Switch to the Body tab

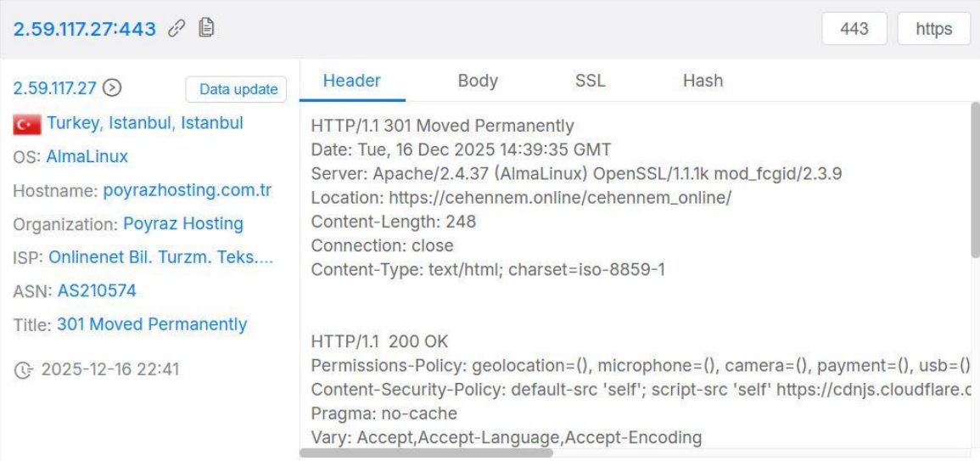(478, 81)
